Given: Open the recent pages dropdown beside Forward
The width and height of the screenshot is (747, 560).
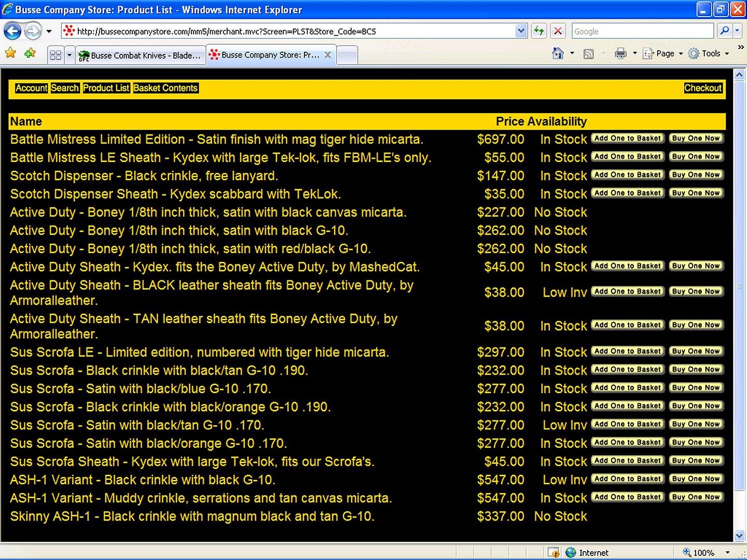Looking at the screenshot, I should click(49, 31).
